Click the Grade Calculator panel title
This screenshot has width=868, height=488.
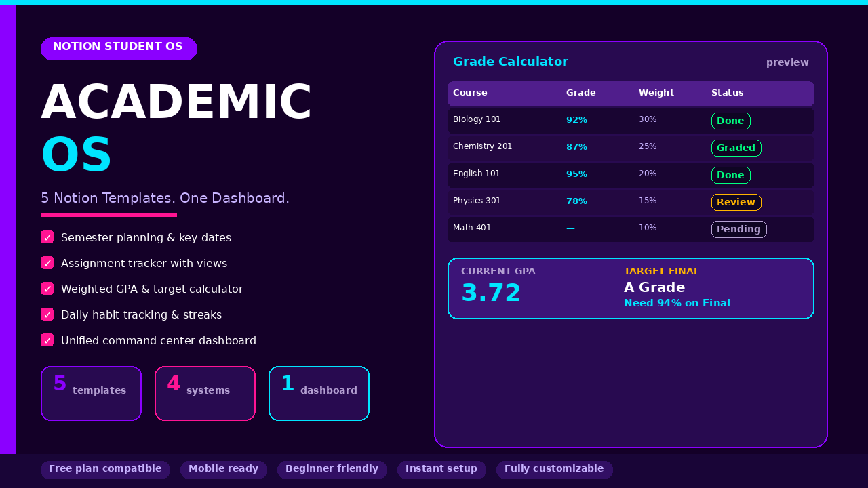511,62
